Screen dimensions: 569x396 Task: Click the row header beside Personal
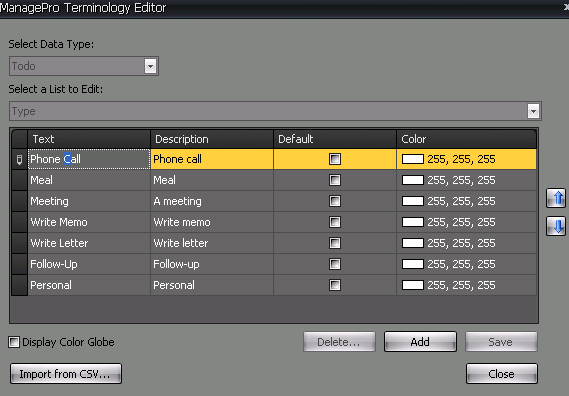(20, 285)
